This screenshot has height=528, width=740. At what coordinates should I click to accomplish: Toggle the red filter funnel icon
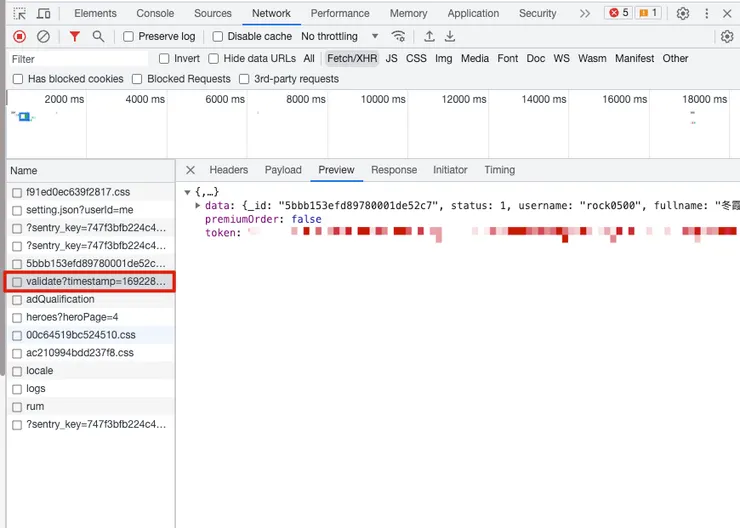[74, 36]
